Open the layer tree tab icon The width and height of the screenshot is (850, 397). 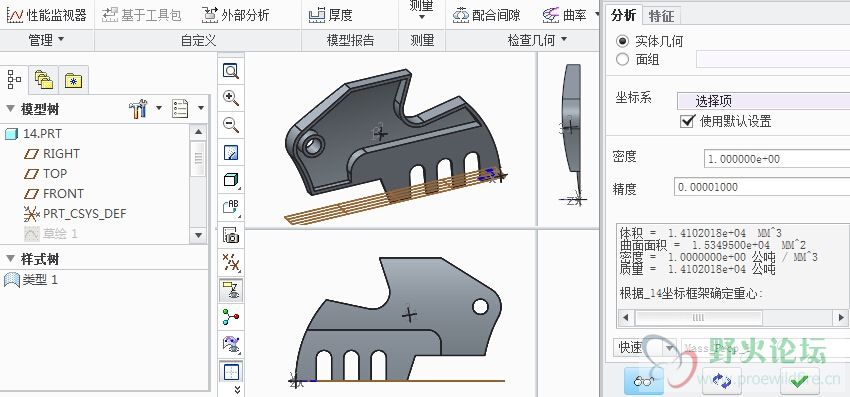point(43,81)
